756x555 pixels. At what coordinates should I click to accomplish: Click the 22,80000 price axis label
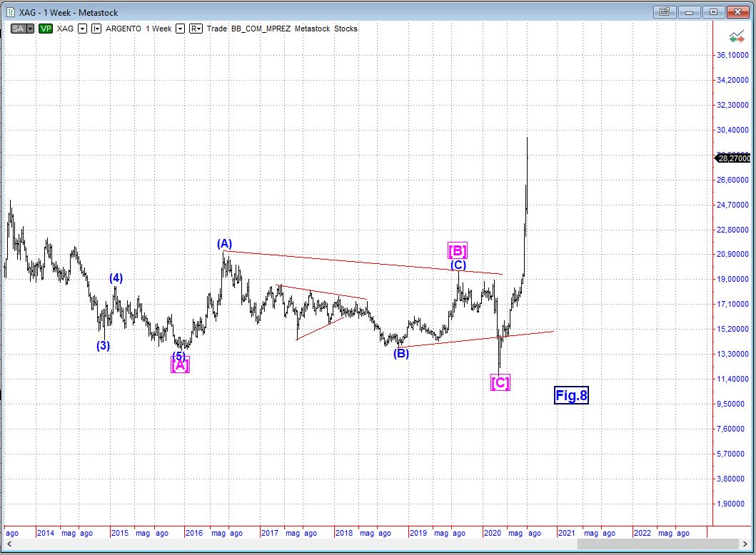click(x=732, y=229)
